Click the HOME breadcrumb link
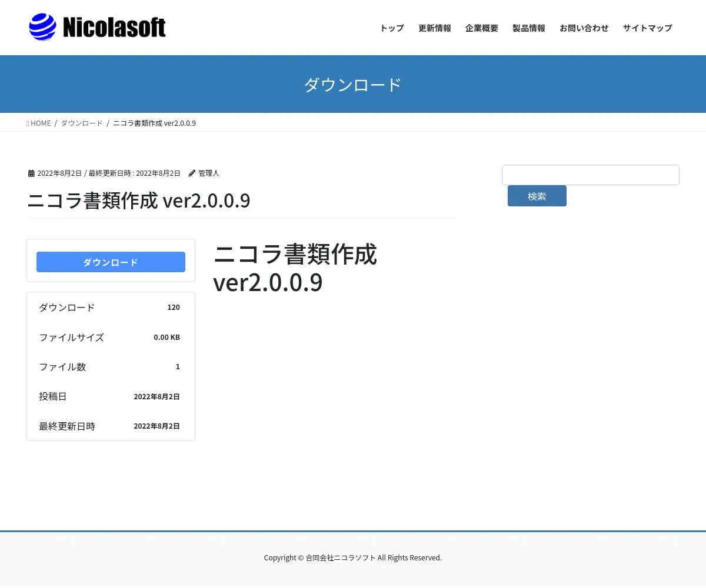 (x=39, y=123)
